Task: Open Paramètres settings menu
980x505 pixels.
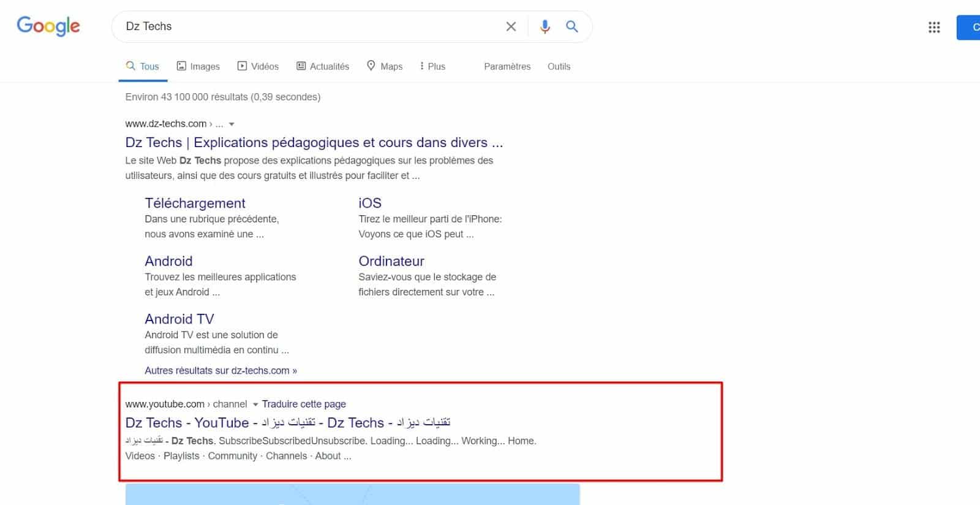Action: pos(507,66)
